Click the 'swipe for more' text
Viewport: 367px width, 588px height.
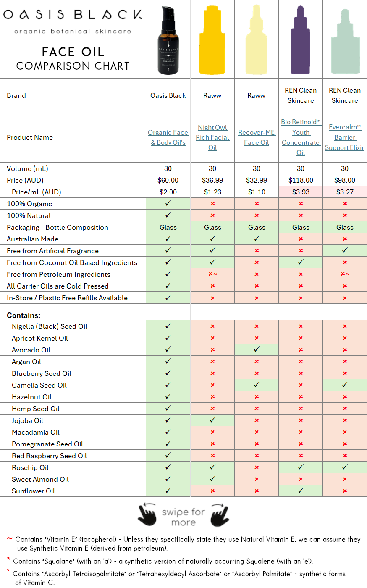point(183,517)
